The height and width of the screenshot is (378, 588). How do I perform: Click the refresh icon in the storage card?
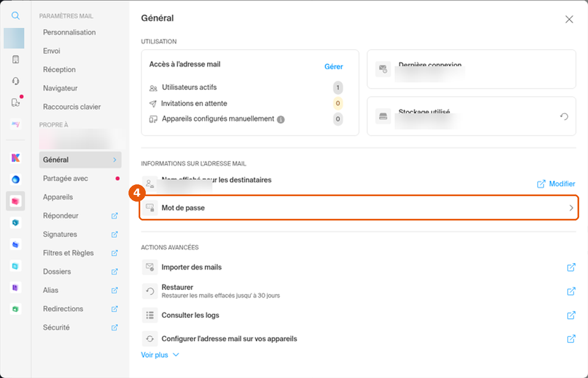click(x=564, y=116)
